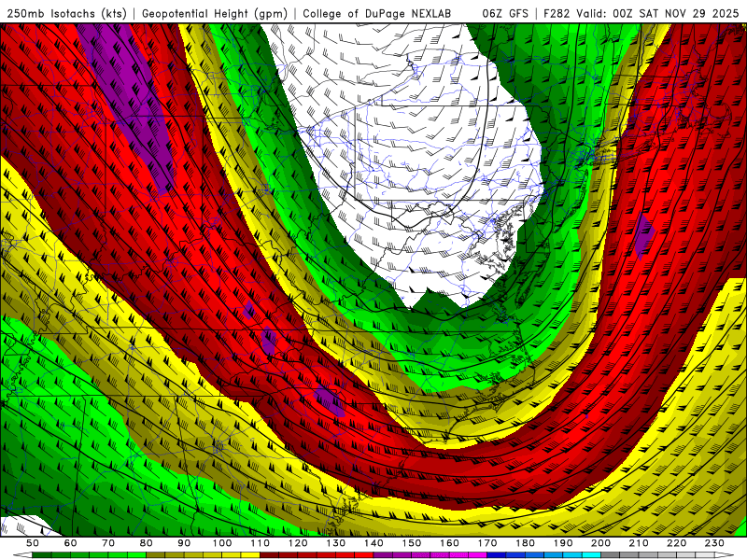Click the "F282" forecast hour text
747x560 pixels.
(557, 14)
